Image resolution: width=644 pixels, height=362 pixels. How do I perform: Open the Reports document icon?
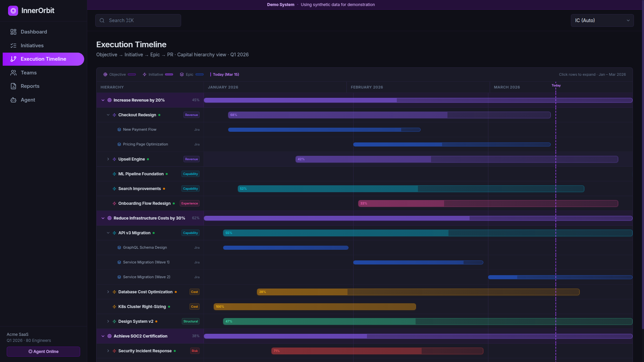pos(13,86)
